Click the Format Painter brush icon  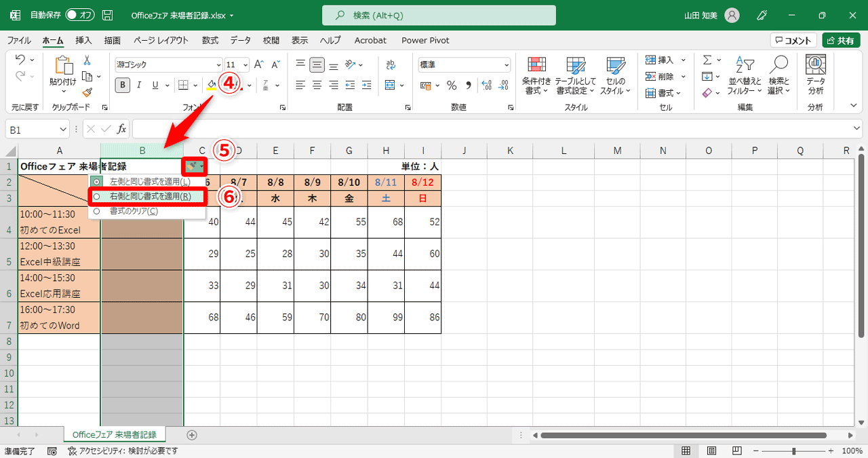[87, 92]
